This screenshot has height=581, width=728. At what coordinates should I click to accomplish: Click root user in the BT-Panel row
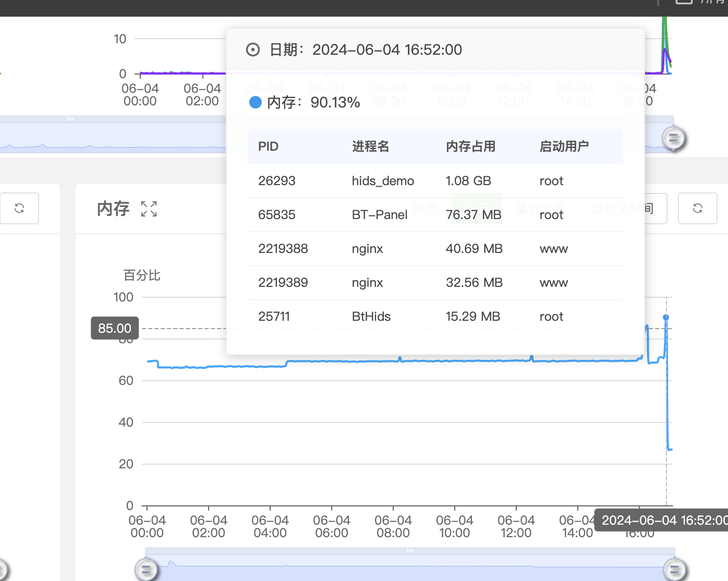(551, 215)
